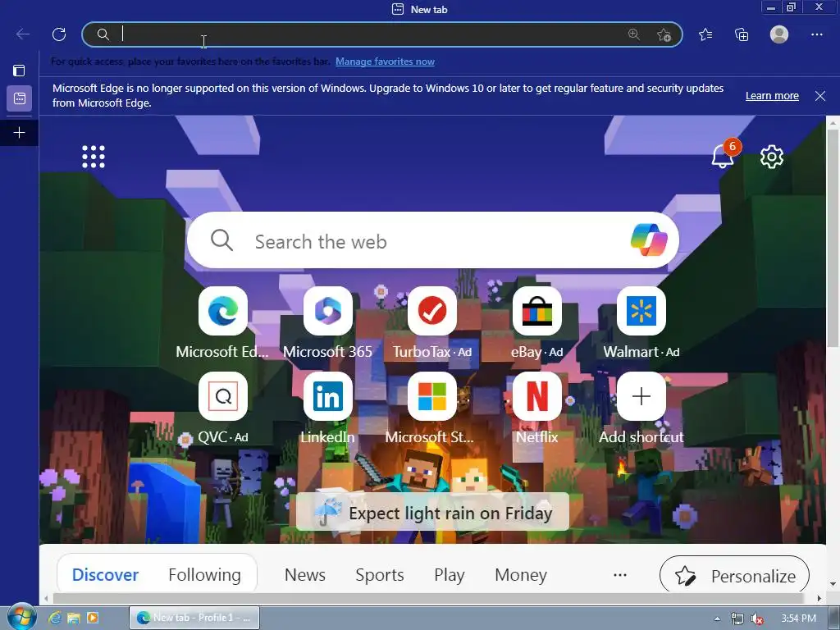Click the zoom magnifier in address bar
The image size is (840, 630).
tap(634, 34)
